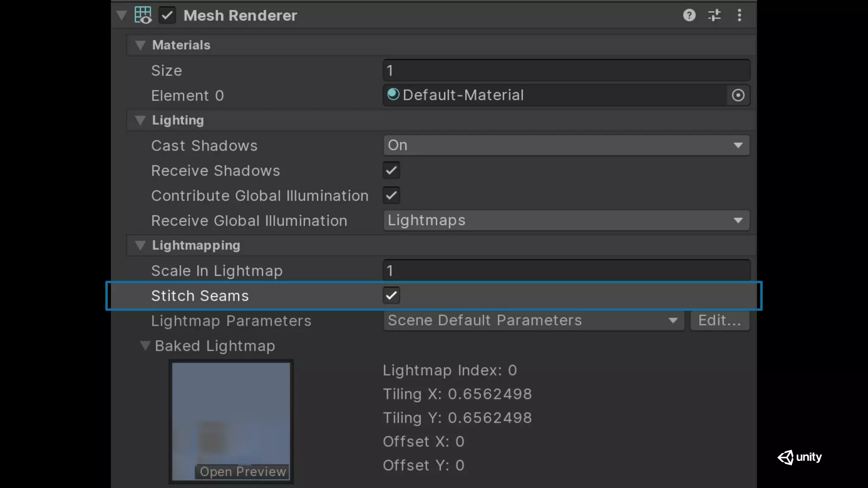The height and width of the screenshot is (488, 868).
Task: Click Element 0 object picker circle
Action: pyautogui.click(x=738, y=95)
